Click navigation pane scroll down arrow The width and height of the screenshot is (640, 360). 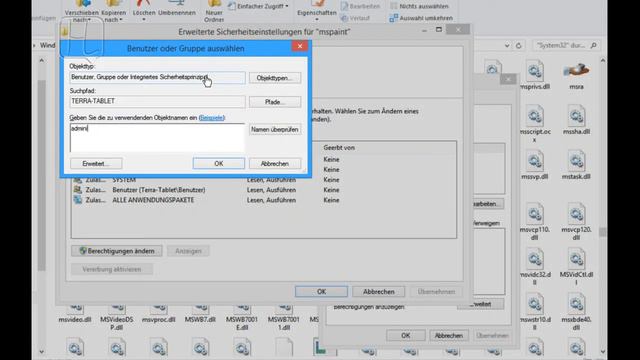point(41,351)
